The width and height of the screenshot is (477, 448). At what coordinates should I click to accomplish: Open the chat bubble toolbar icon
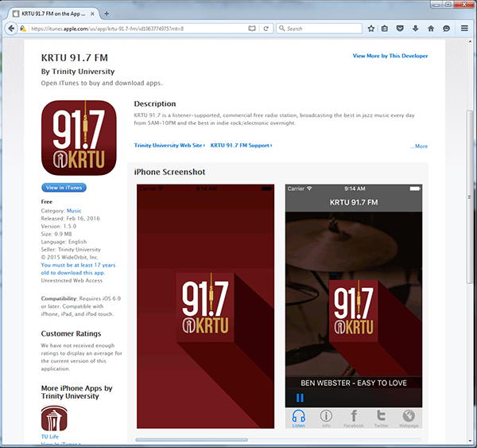pyautogui.click(x=446, y=29)
